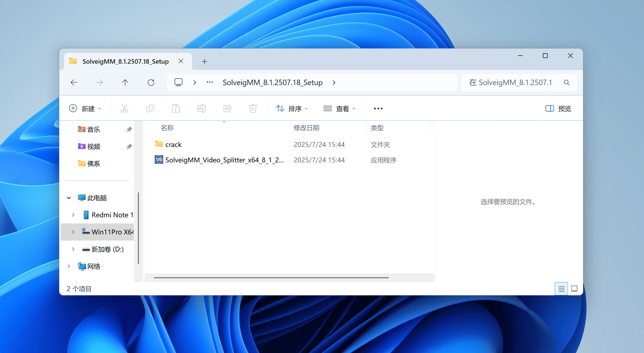Open the more options ellipsis menu

[378, 109]
